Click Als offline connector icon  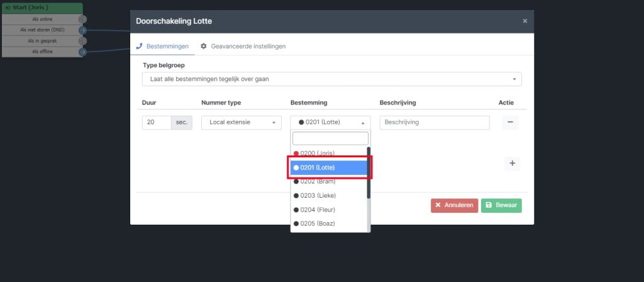tap(82, 52)
